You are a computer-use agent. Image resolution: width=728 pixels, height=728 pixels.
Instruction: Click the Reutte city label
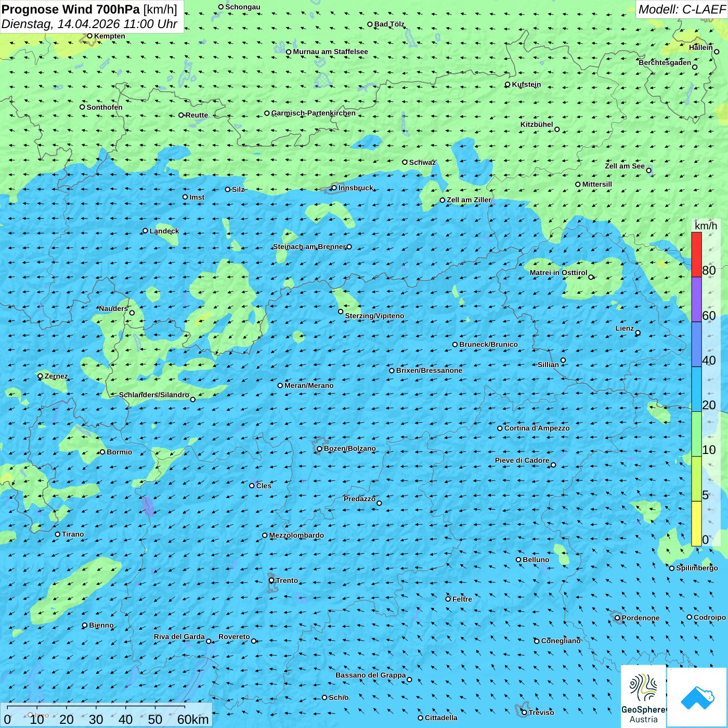(197, 115)
